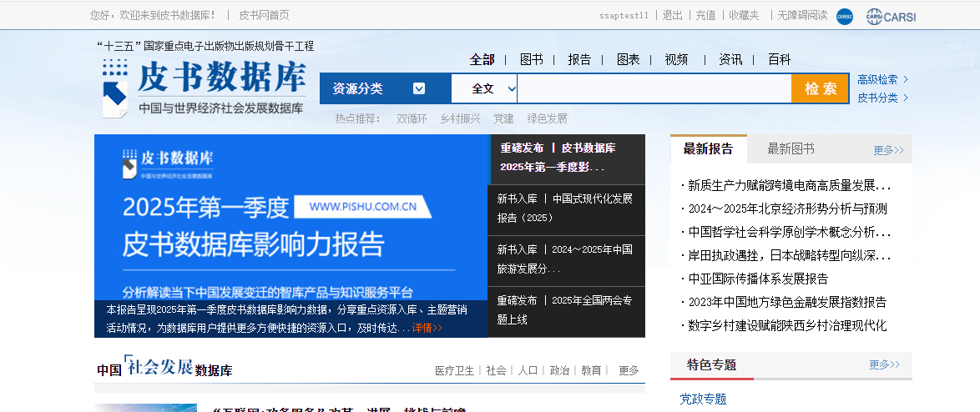Select the 图表 search category
Image resolution: width=980 pixels, height=412 pixels.
628,59
